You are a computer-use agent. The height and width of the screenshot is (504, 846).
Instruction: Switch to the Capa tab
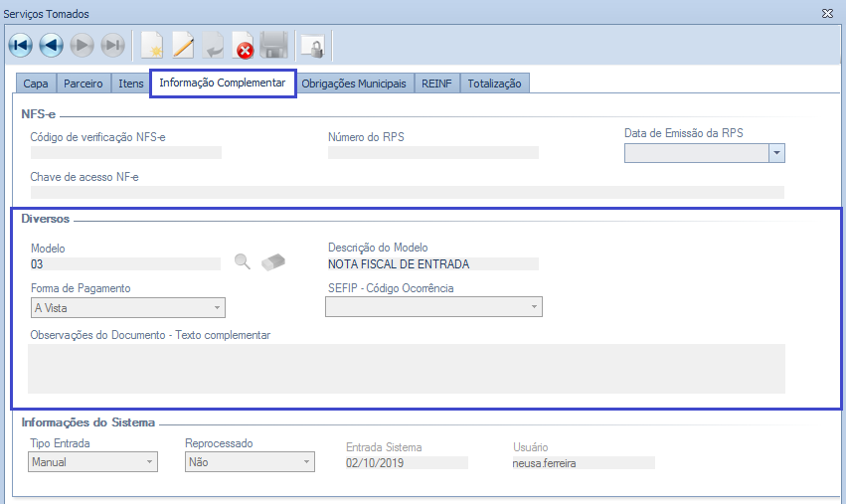(x=36, y=84)
